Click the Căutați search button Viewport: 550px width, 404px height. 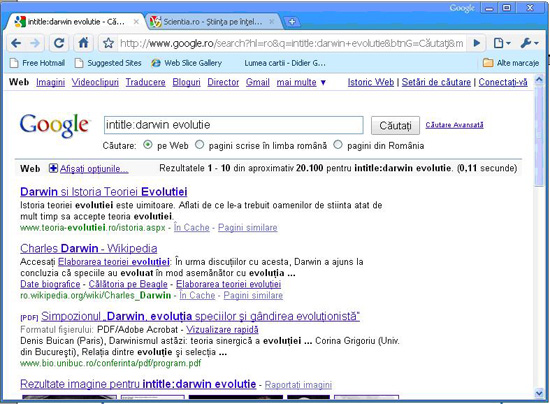pyautogui.click(x=395, y=126)
